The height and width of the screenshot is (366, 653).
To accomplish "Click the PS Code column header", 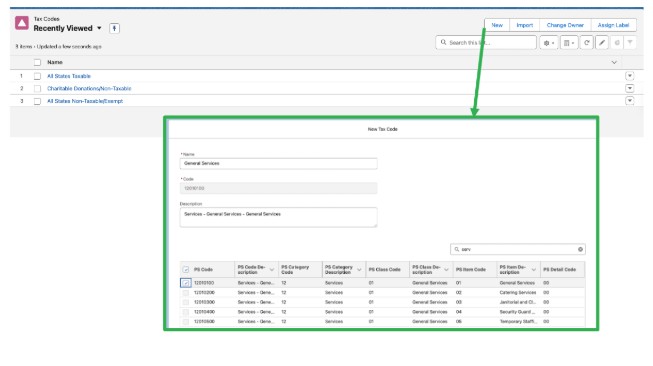I will click(203, 270).
